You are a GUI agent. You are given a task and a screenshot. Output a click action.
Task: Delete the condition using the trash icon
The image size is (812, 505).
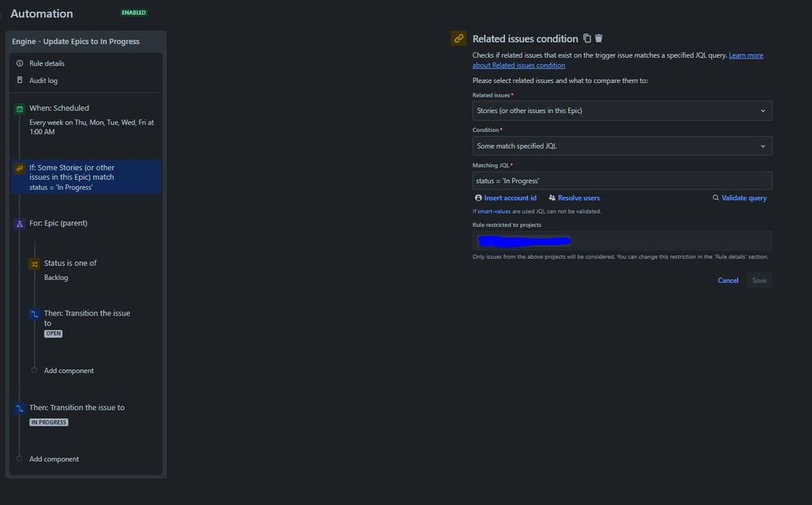[599, 37]
